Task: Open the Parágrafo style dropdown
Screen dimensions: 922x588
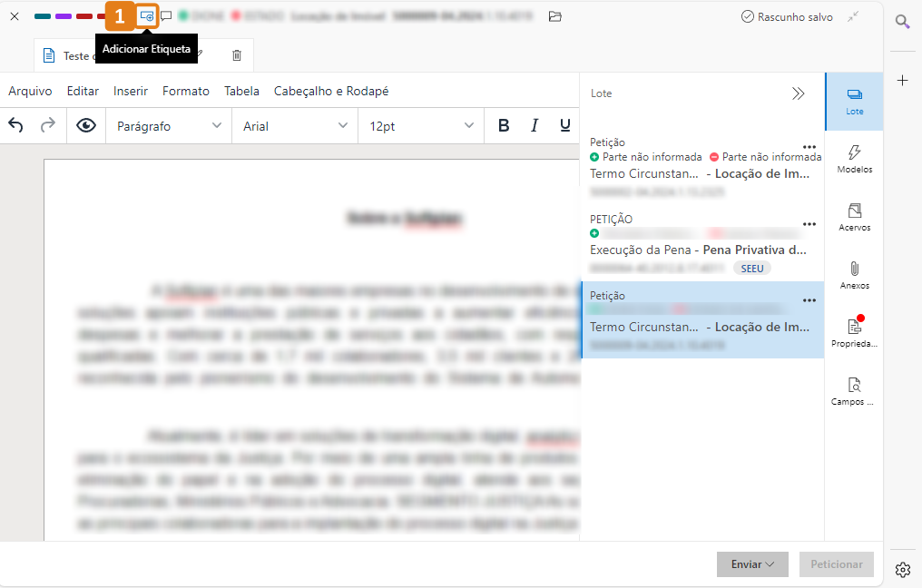Action: click(x=169, y=126)
